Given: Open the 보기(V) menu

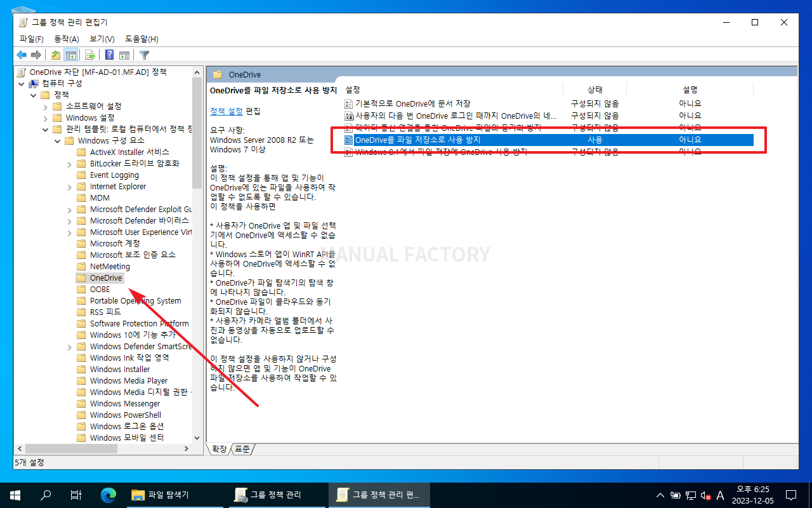Looking at the screenshot, I should coord(102,39).
